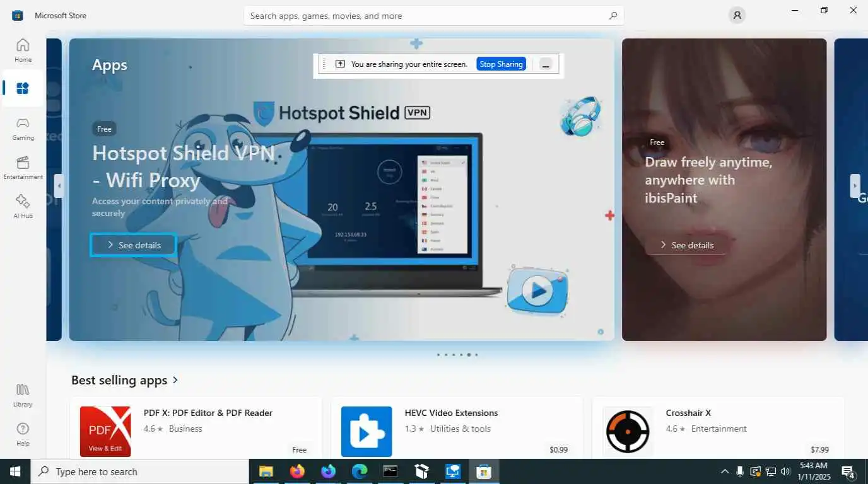Show next carousel slide
The height and width of the screenshot is (484, 868).
(855, 186)
